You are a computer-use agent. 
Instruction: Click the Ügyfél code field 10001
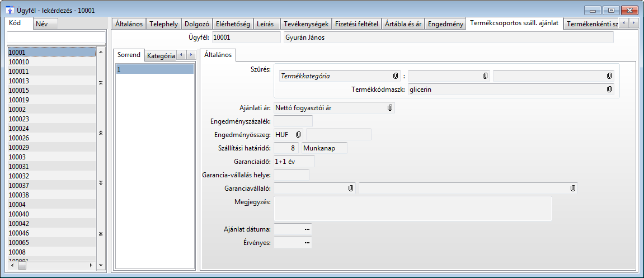coord(246,37)
